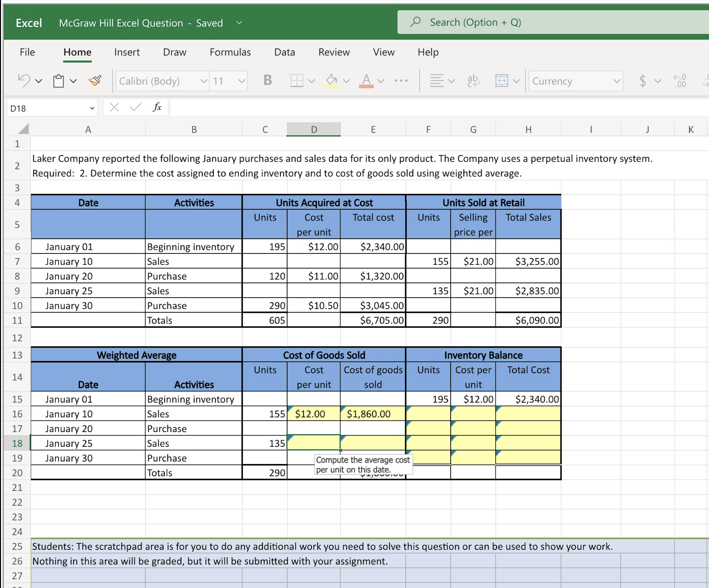Click the Wrap Text icon

pos(473,81)
